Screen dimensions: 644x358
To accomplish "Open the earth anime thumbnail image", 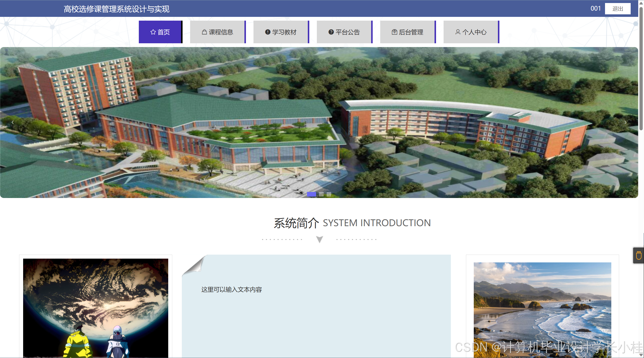I will click(x=96, y=308).
